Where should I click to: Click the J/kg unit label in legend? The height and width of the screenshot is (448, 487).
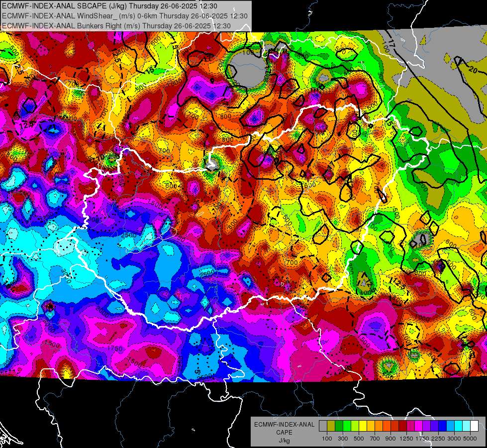[x=285, y=441]
